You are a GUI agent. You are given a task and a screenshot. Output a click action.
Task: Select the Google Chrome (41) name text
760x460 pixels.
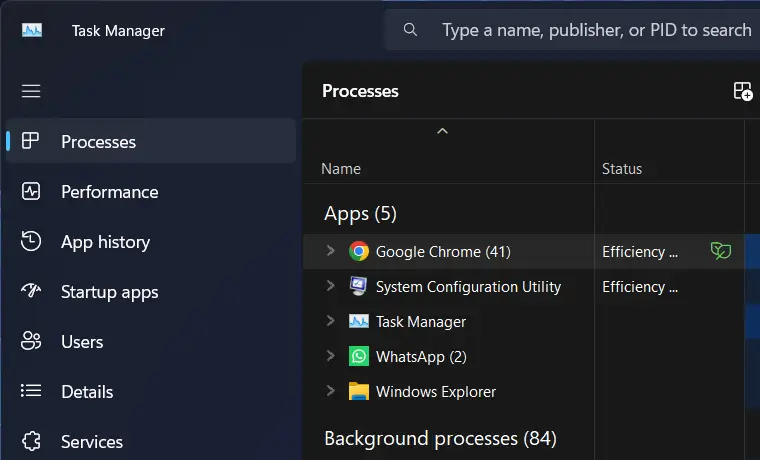coord(443,252)
